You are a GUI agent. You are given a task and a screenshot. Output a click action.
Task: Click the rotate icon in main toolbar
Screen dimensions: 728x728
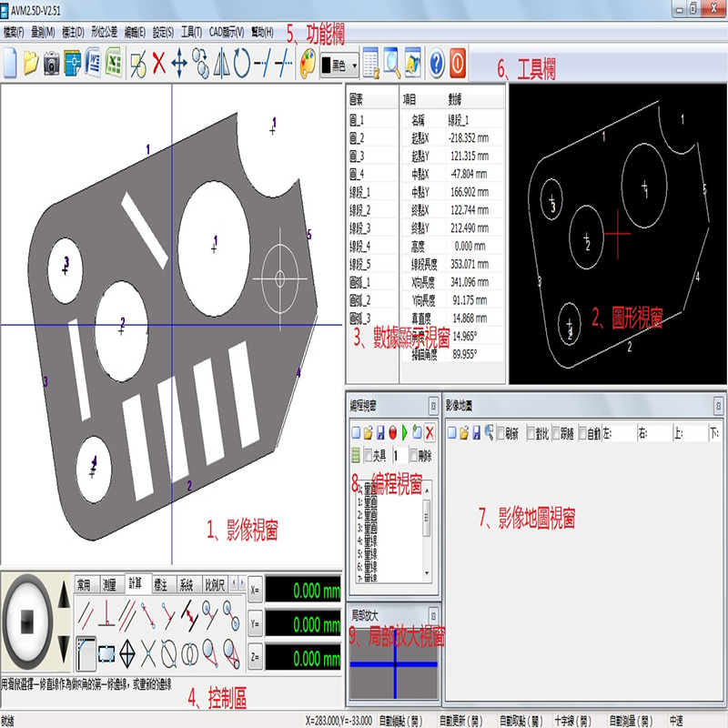[242, 63]
